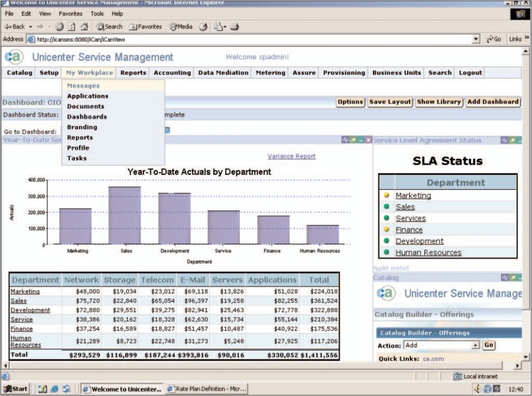Go to the Home page icon

84,26
